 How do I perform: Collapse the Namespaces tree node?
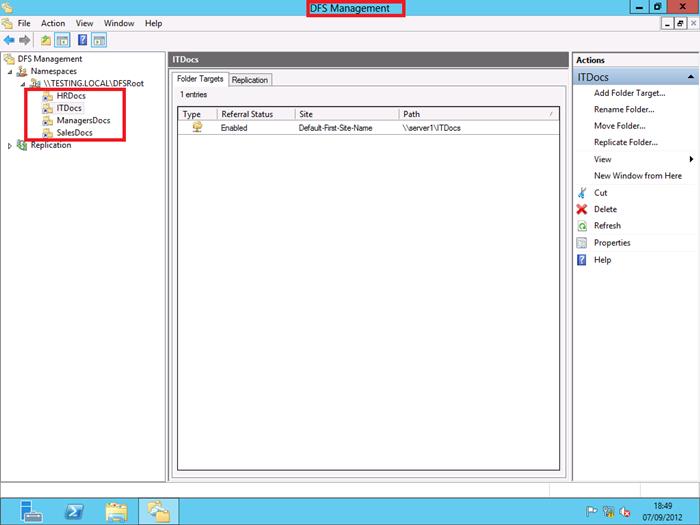10,71
